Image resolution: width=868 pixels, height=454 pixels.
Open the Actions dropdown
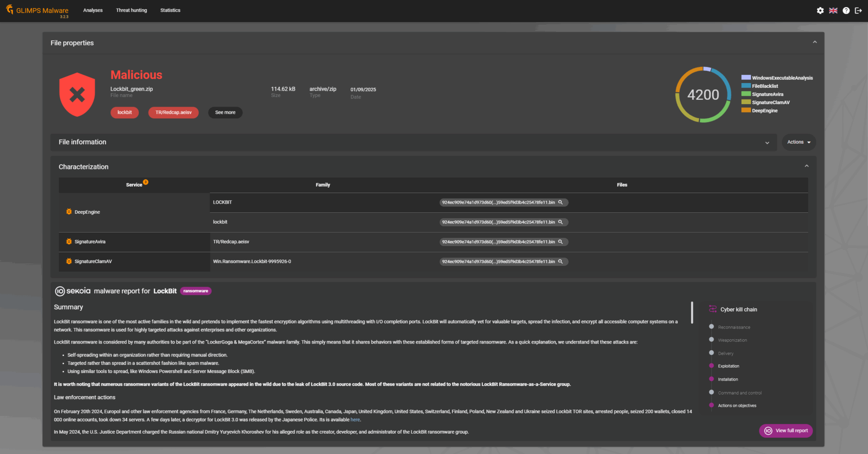click(799, 142)
